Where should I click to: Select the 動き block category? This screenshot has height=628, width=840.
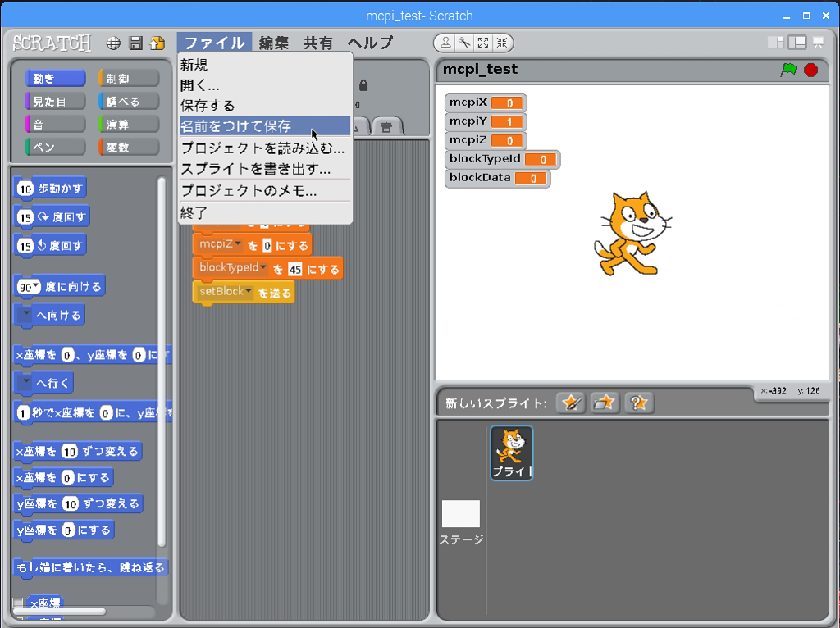click(55, 78)
